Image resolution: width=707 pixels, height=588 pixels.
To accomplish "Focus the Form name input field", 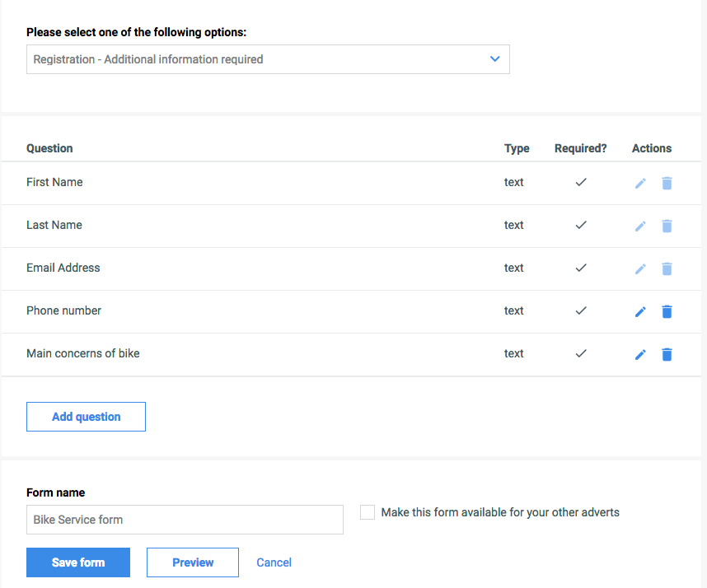I will [x=185, y=520].
